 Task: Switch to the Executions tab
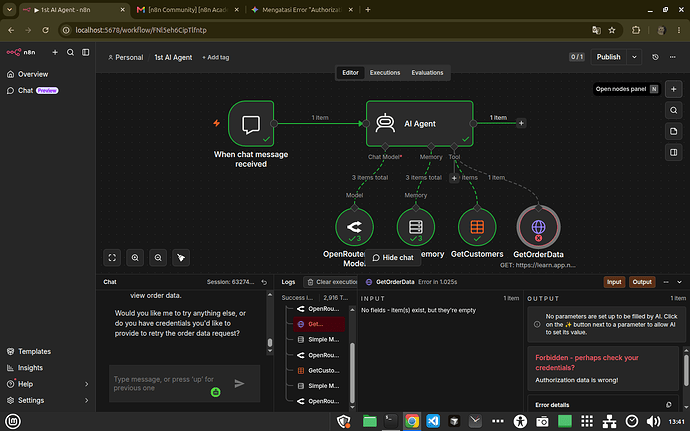(x=385, y=73)
